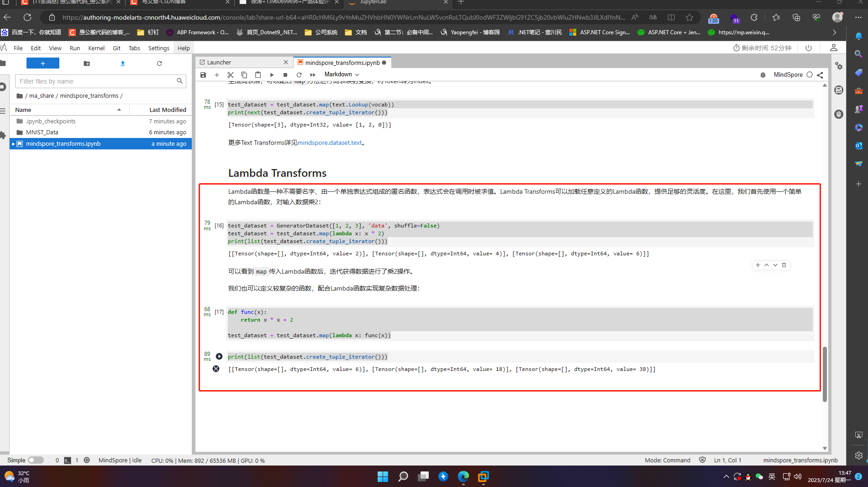The image size is (868, 487).
Task: Copy selected cells from the notebook toolbar
Action: click(x=244, y=75)
